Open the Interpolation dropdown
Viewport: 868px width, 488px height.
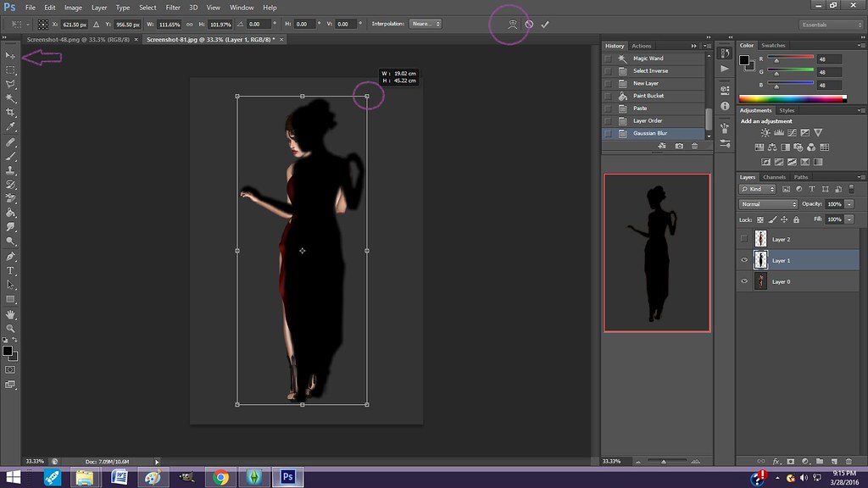[x=425, y=24]
